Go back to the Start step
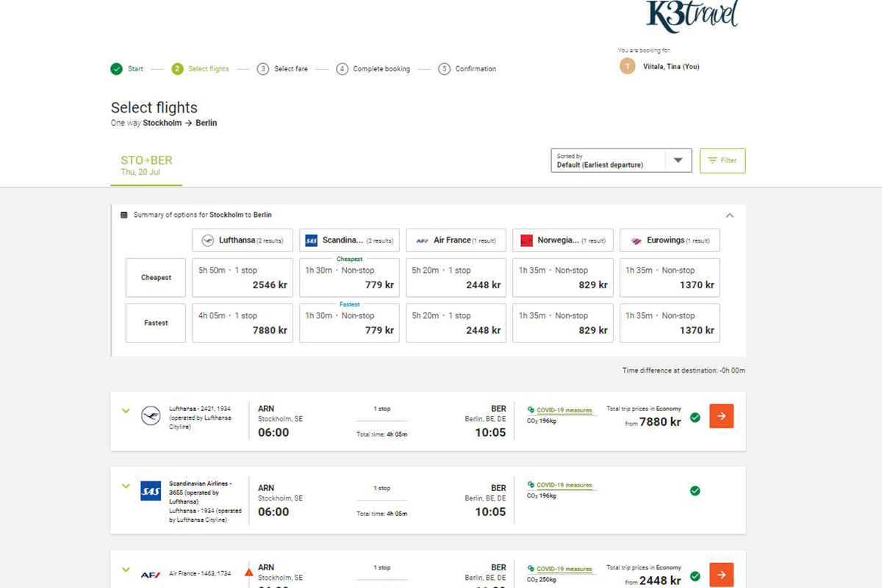 [x=127, y=69]
